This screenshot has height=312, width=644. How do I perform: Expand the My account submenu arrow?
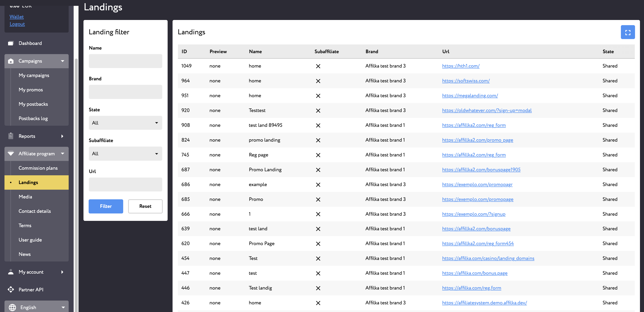point(62,272)
